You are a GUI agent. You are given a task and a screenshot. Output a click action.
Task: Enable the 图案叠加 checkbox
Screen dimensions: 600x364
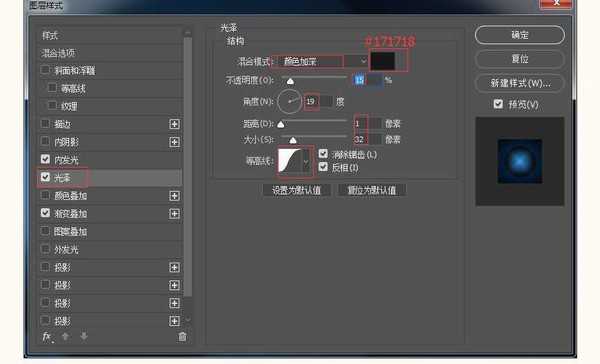point(45,230)
